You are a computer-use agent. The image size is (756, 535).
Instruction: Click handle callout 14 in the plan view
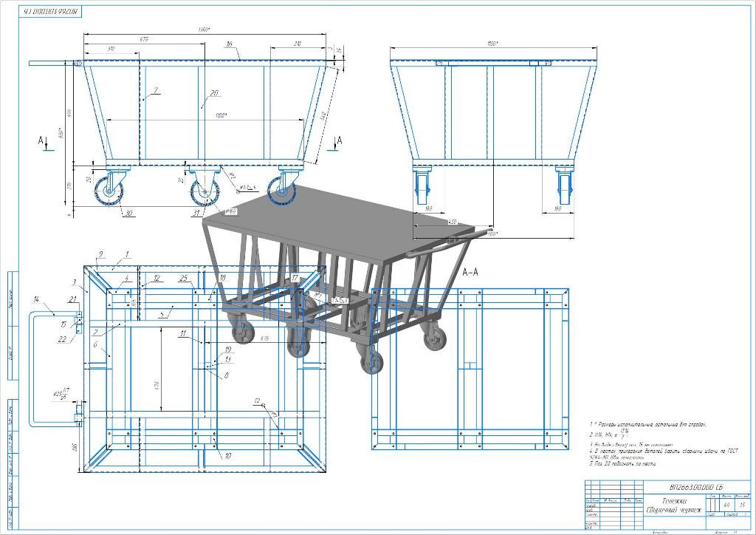pos(36,299)
